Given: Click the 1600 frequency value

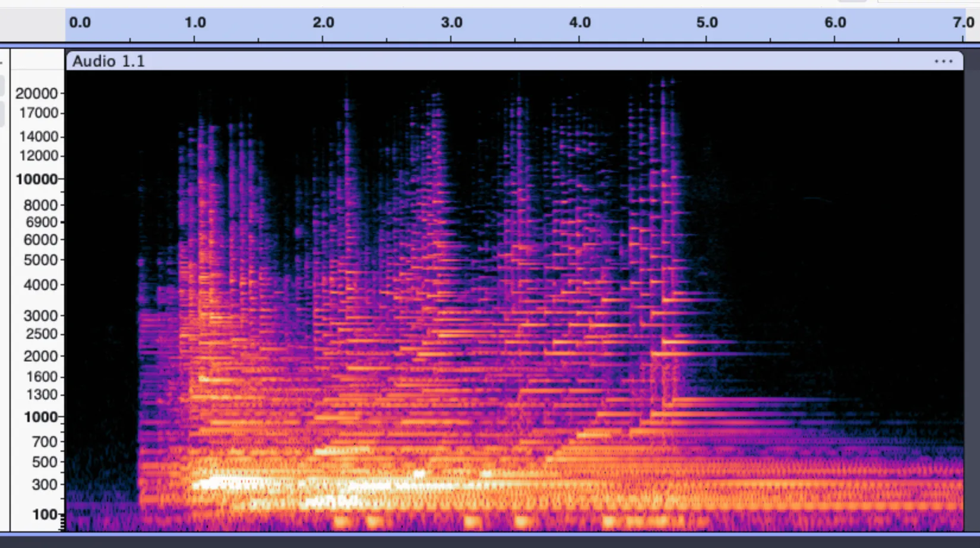Looking at the screenshot, I should pos(42,377).
